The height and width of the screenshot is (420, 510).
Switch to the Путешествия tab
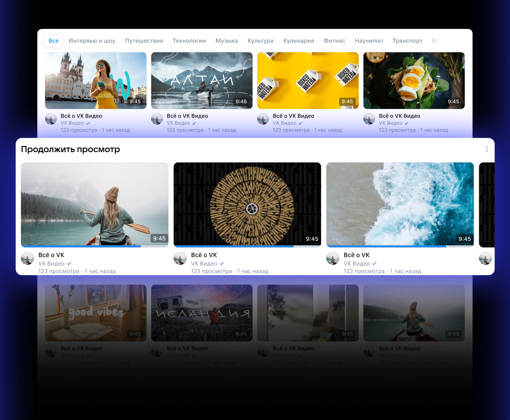144,41
